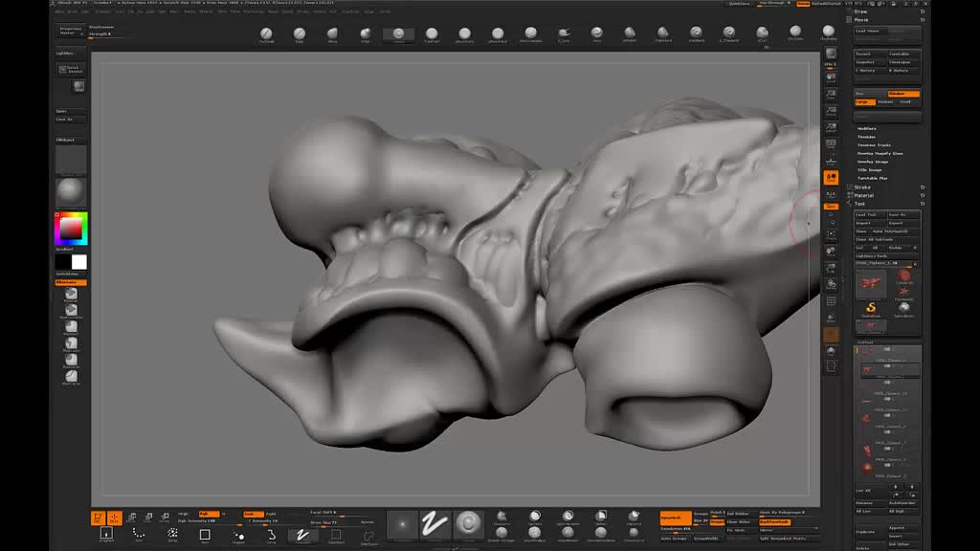
Task: Click the Quick Sketch icon
Action: (71, 69)
